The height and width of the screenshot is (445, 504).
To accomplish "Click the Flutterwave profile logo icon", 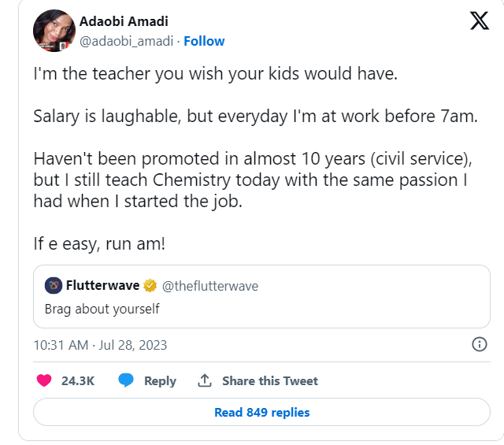I will coord(54,285).
